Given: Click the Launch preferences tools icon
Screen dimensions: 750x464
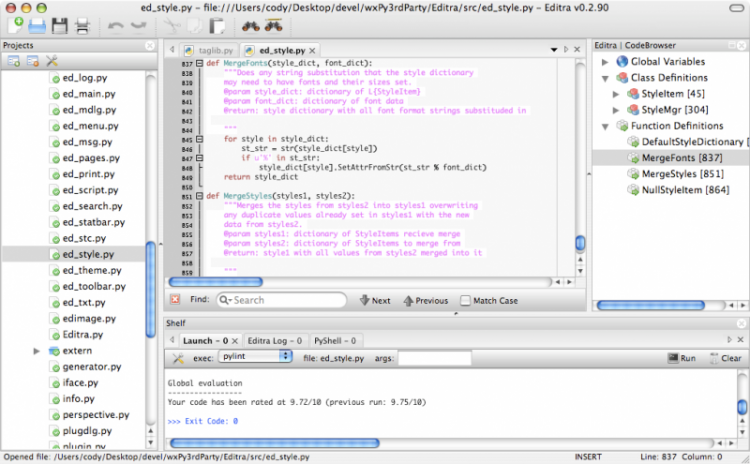Looking at the screenshot, I should pyautogui.click(x=178, y=358).
